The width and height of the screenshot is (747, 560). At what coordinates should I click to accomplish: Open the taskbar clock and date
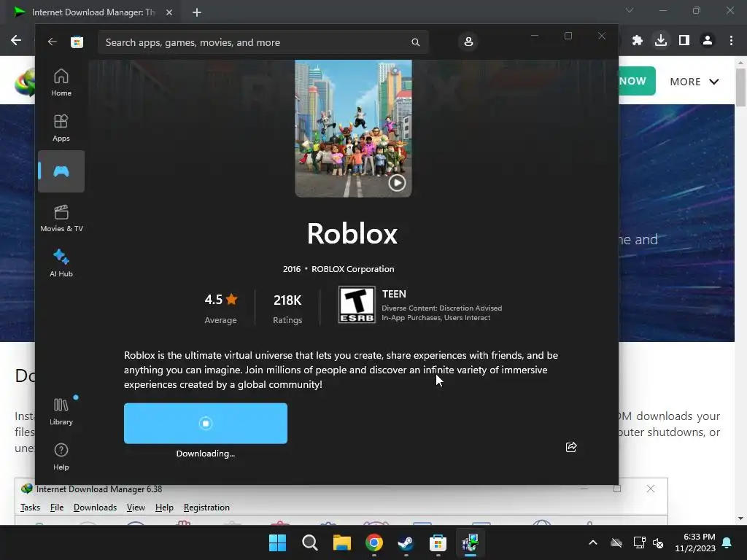[x=695, y=542]
